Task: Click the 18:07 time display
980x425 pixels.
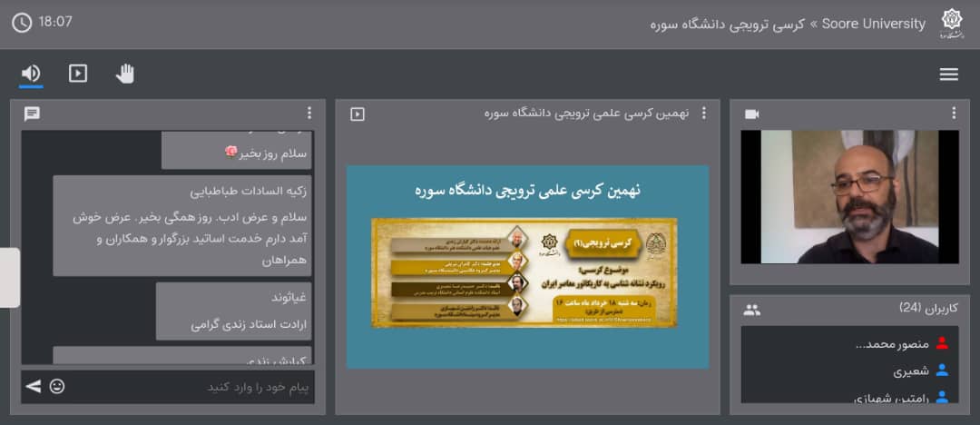Action: [x=55, y=22]
